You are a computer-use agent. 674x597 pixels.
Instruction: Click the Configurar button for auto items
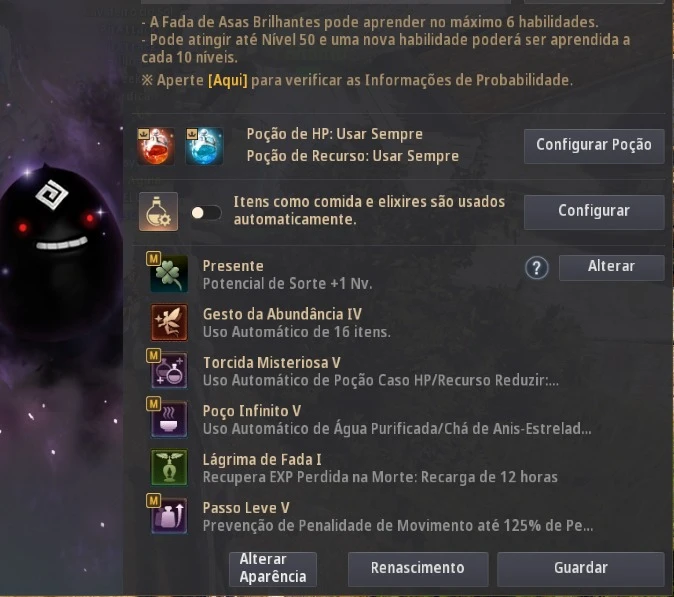[x=594, y=212]
